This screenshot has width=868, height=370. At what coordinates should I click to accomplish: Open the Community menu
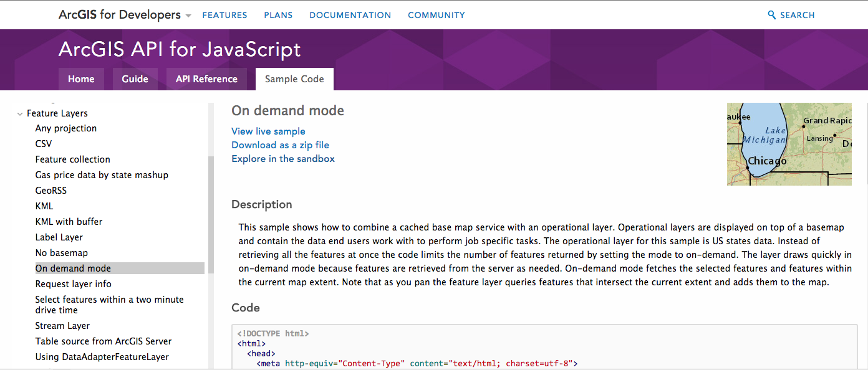(x=436, y=15)
